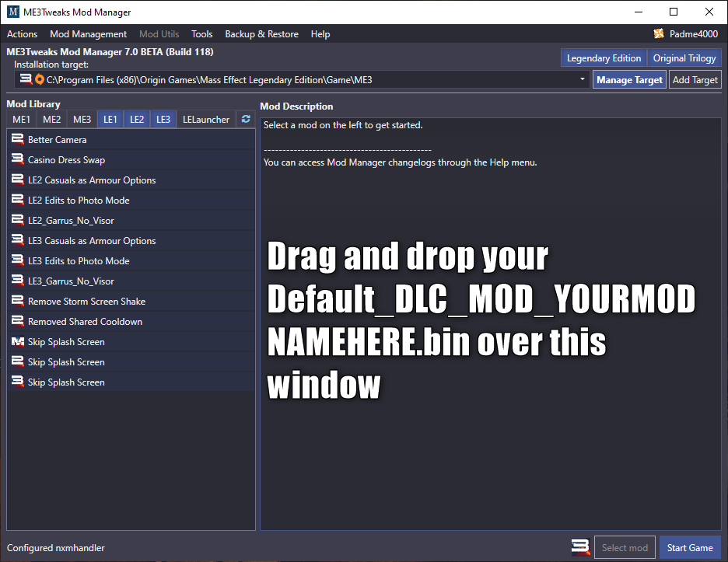Toggle the ME2 library filter

click(51, 119)
